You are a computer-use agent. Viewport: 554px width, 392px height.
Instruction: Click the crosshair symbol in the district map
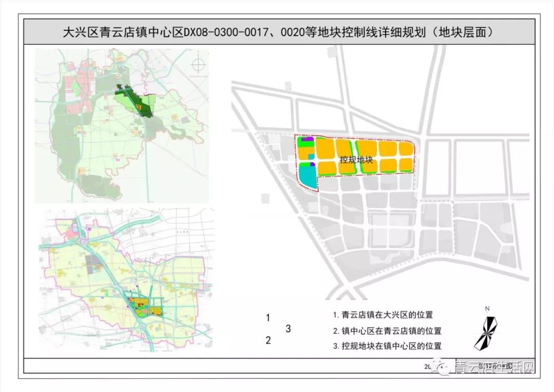(198, 64)
